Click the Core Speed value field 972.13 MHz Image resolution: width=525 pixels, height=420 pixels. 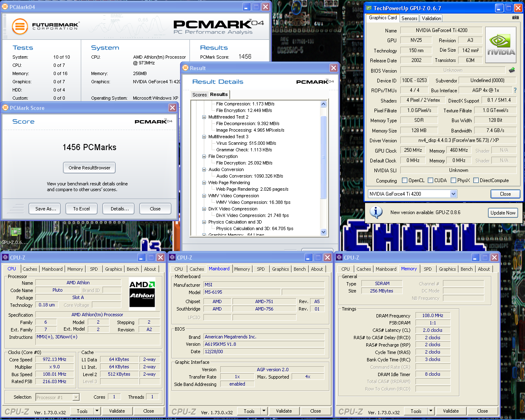coord(55,359)
